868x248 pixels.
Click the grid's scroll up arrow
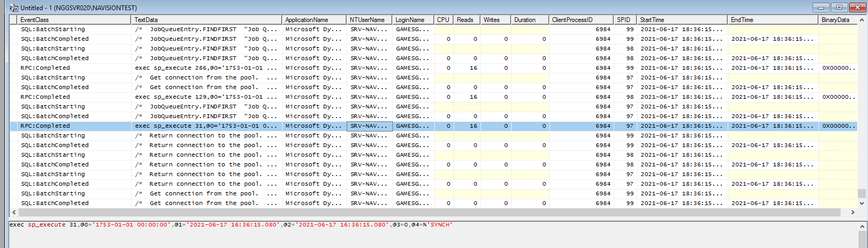862,20
